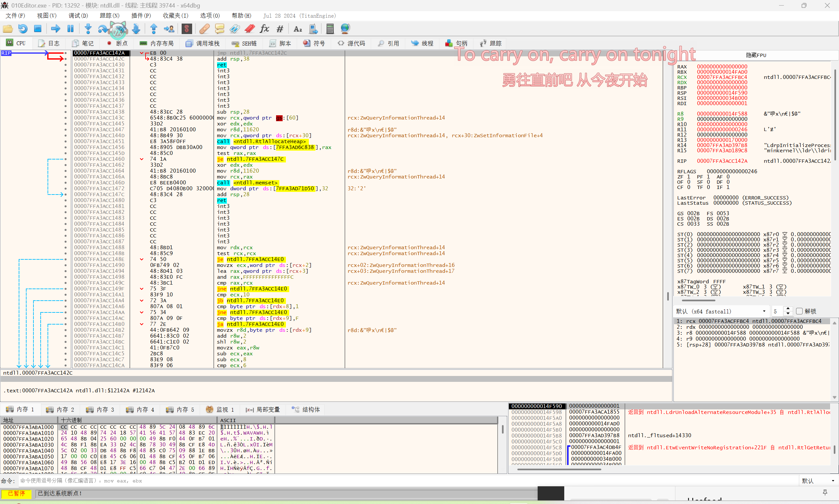Expand the 默认 (x64 fastcall) calling convention dropdown
Viewport: 839px width, 504px height.
[x=721, y=311]
